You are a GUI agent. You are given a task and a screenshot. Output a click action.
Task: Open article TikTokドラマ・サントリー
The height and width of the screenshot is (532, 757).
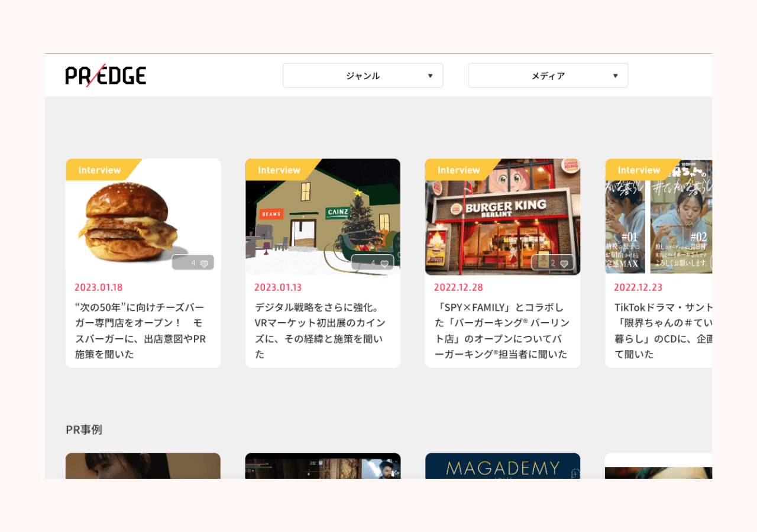pos(663,330)
